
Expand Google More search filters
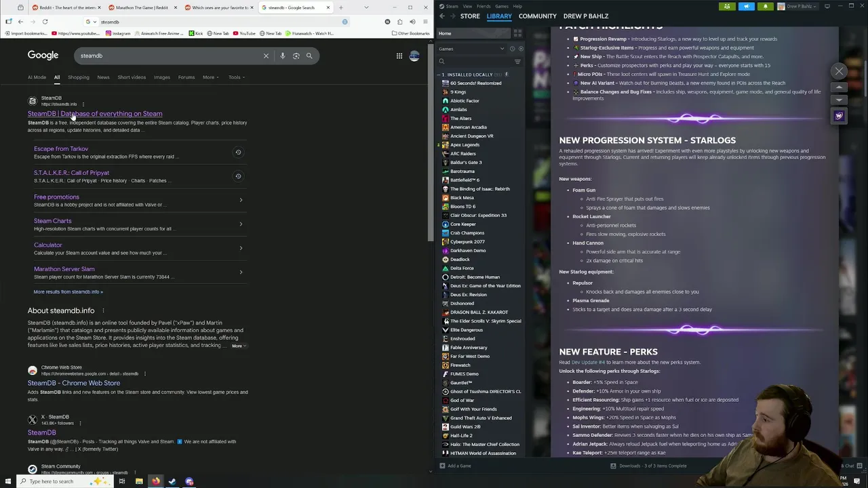pos(211,77)
